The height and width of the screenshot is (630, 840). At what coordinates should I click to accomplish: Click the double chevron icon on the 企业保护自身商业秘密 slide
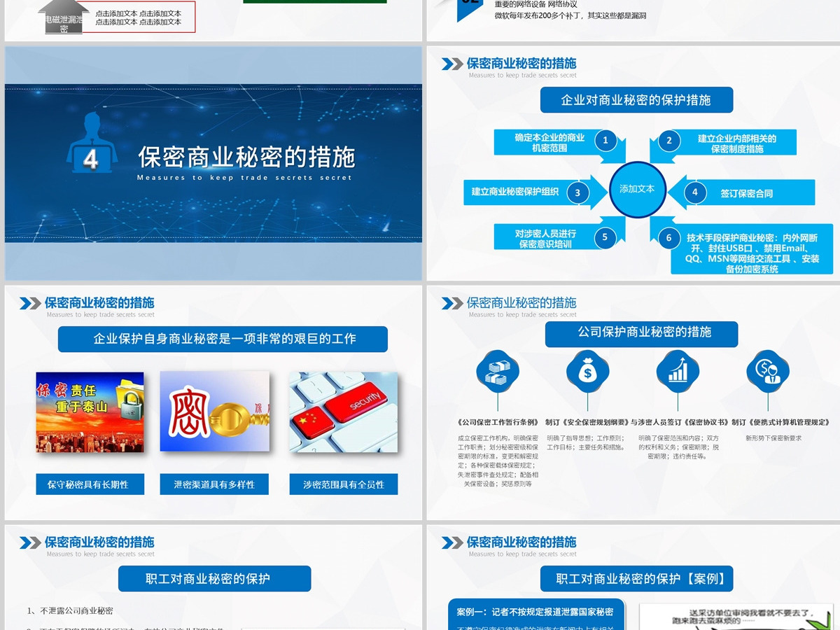click(30, 303)
